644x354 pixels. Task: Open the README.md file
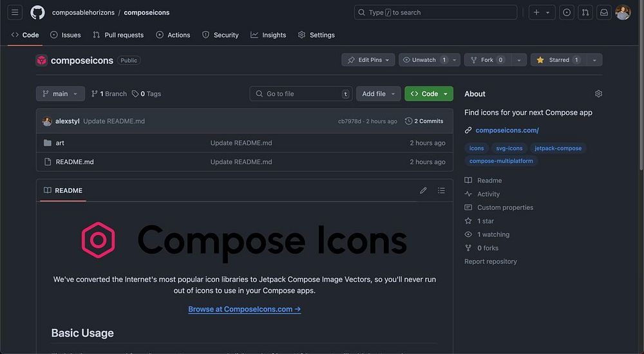pos(75,162)
